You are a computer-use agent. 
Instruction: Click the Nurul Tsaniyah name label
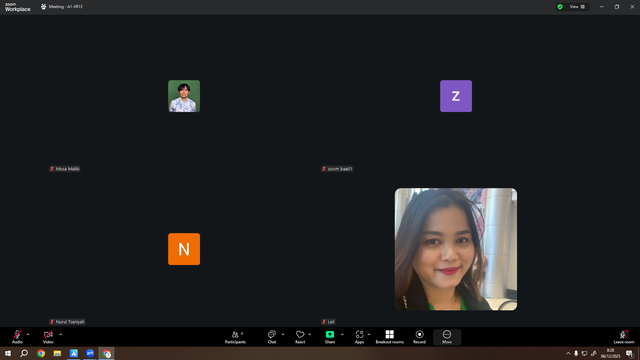point(67,322)
